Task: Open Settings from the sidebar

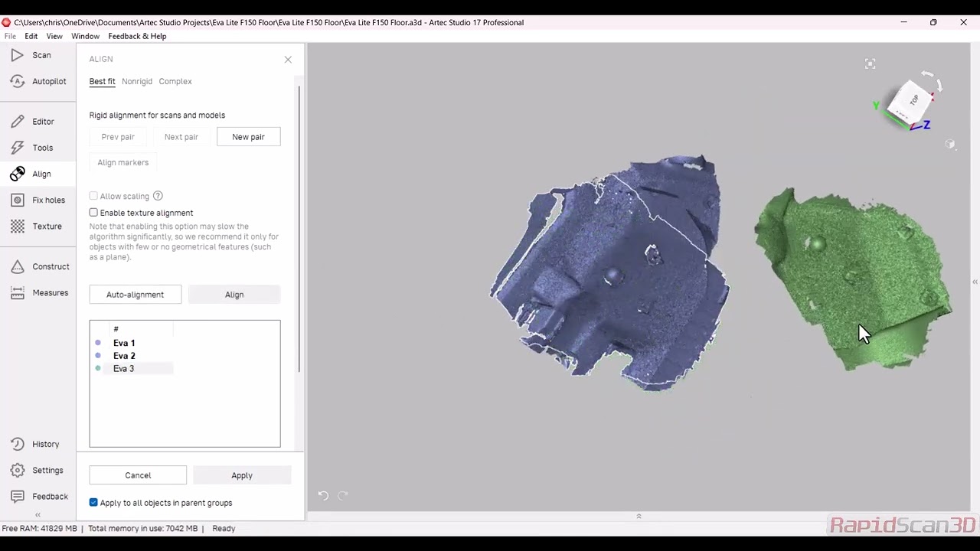Action: click(37, 470)
